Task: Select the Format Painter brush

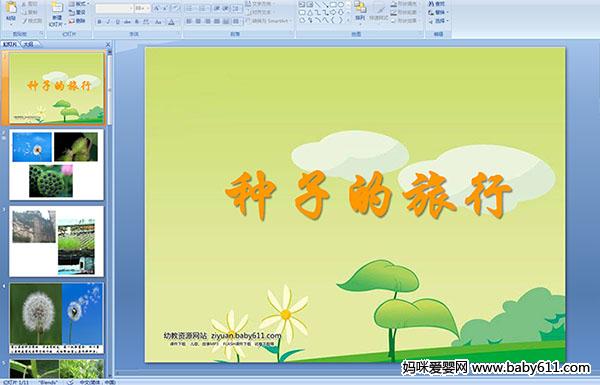Action: coord(26,21)
